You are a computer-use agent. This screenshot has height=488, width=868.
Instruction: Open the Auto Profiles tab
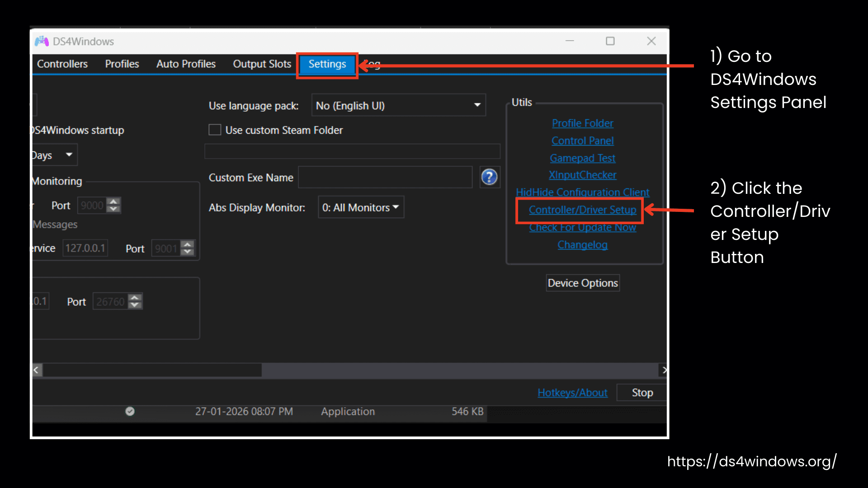pyautogui.click(x=186, y=64)
